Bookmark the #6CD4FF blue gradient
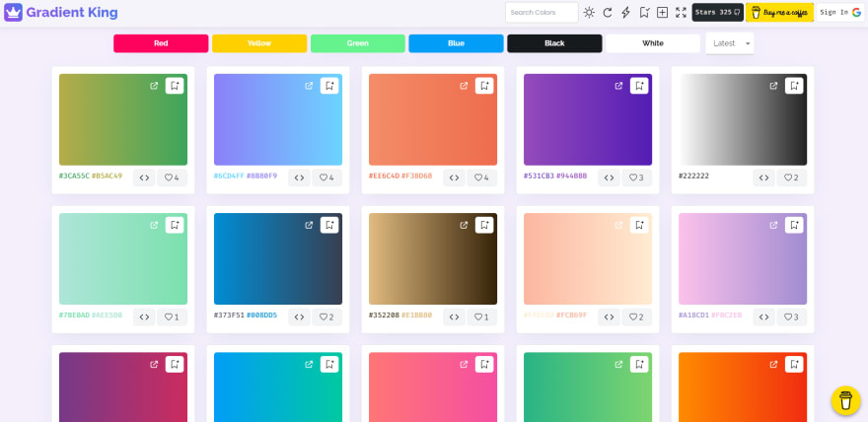Screen dimensions: 868x422 point(329,86)
